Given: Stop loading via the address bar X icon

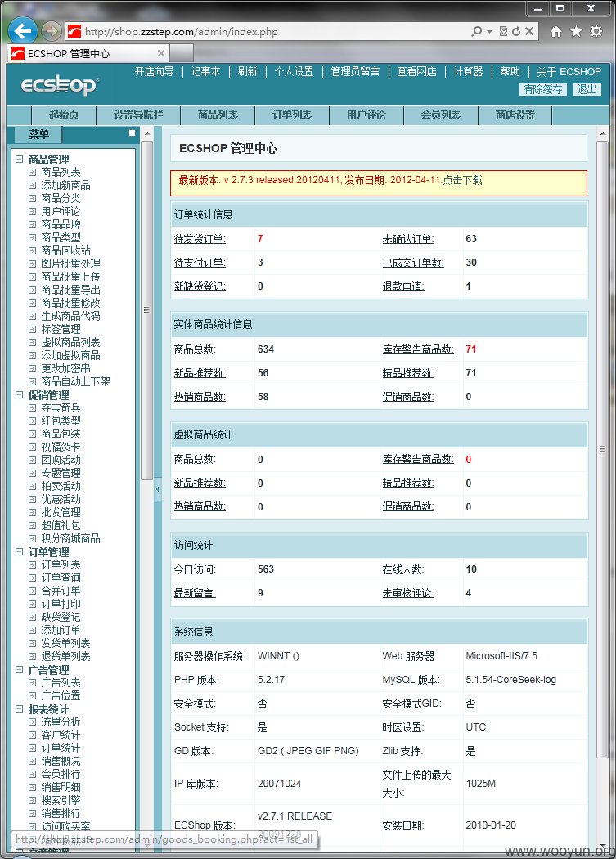Looking at the screenshot, I should coord(528,31).
